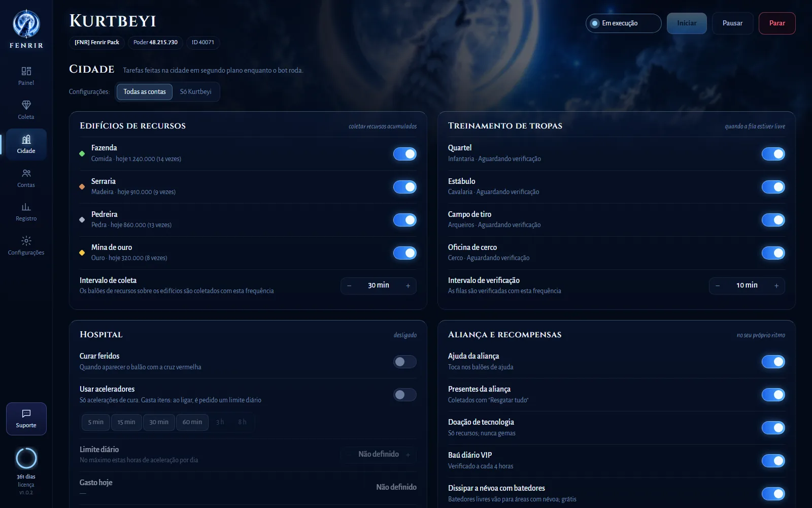The width and height of the screenshot is (812, 508).
Task: Toggle the Campo de tiro switch
Action: tap(773, 220)
